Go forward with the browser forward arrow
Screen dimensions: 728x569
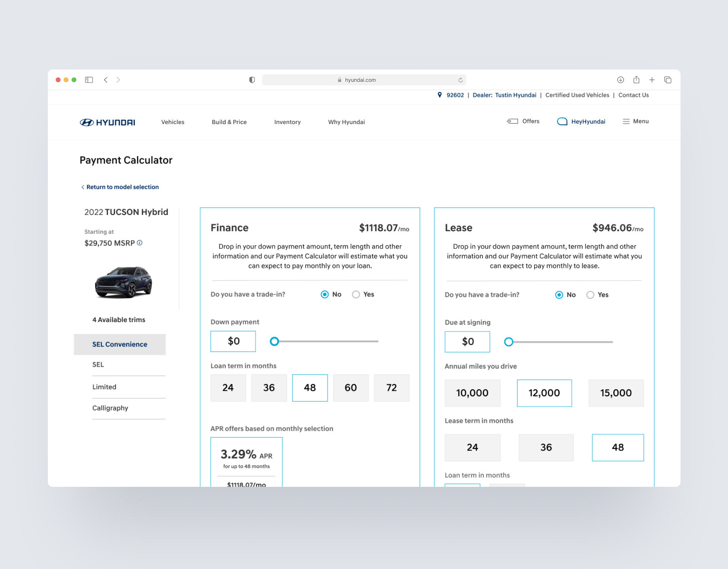pyautogui.click(x=118, y=80)
